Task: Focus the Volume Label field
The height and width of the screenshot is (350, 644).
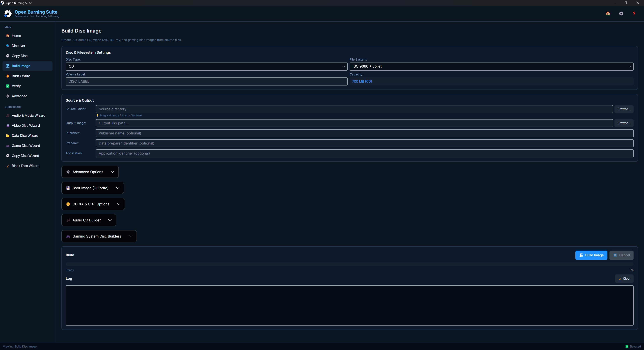Action: click(206, 81)
